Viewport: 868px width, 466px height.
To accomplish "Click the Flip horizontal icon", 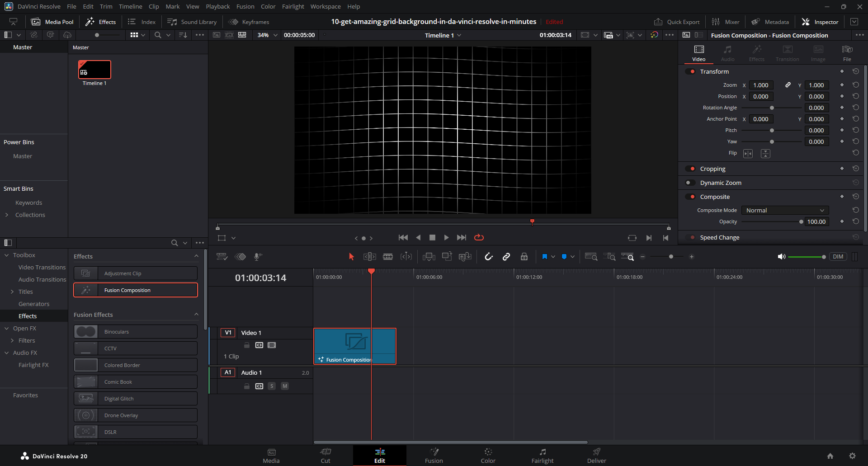I will point(748,154).
